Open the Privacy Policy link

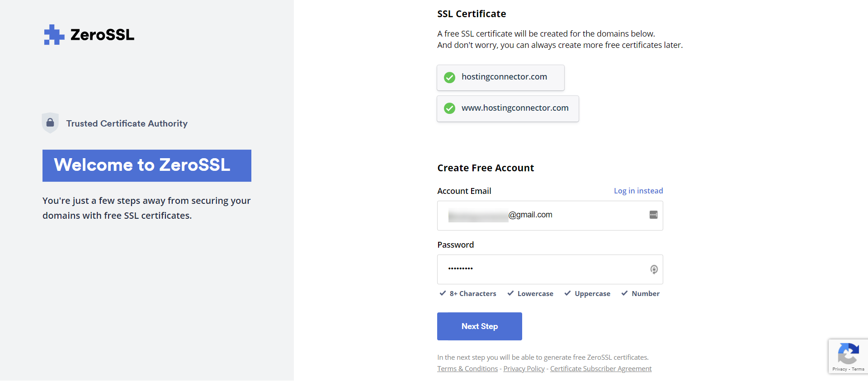pyautogui.click(x=524, y=369)
